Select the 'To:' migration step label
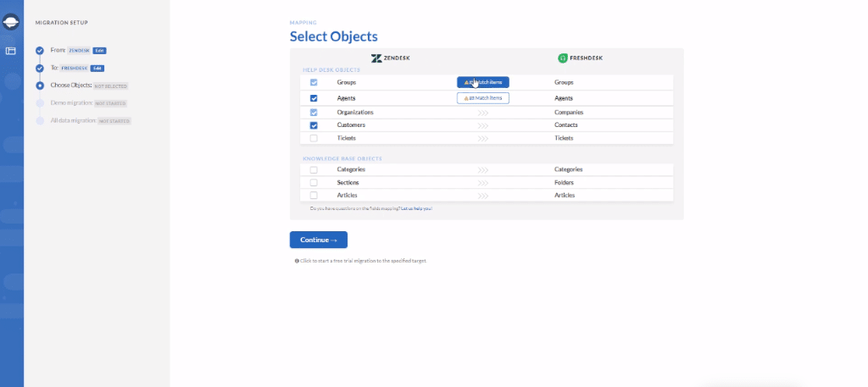The image size is (868, 387). (54, 68)
